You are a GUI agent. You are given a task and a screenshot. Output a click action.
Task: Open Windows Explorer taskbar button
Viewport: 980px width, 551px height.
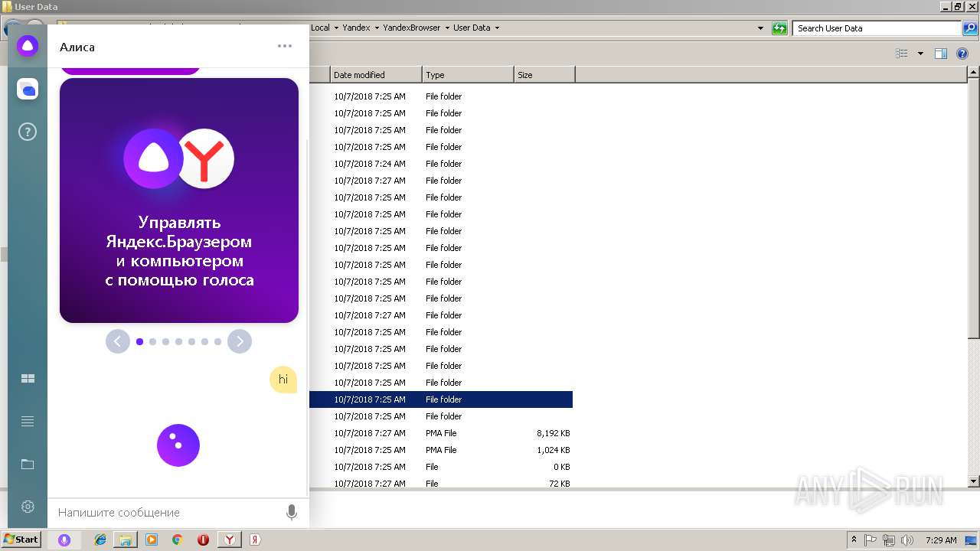click(x=126, y=540)
